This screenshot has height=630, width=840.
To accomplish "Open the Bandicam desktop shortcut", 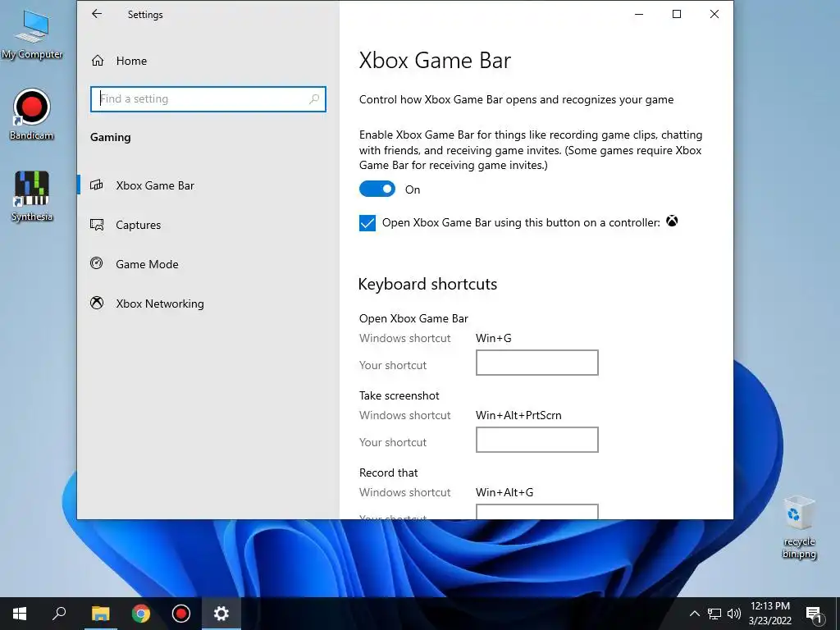I will [32, 115].
